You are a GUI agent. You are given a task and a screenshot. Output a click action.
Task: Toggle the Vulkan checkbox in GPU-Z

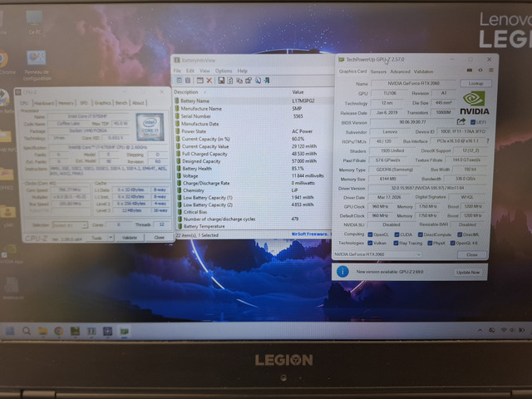pyautogui.click(x=370, y=243)
